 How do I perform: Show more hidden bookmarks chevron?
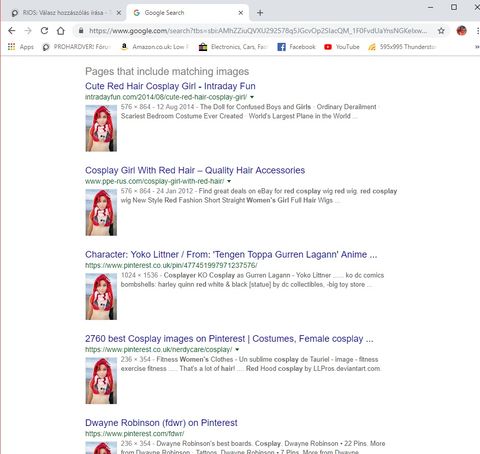[x=477, y=47]
